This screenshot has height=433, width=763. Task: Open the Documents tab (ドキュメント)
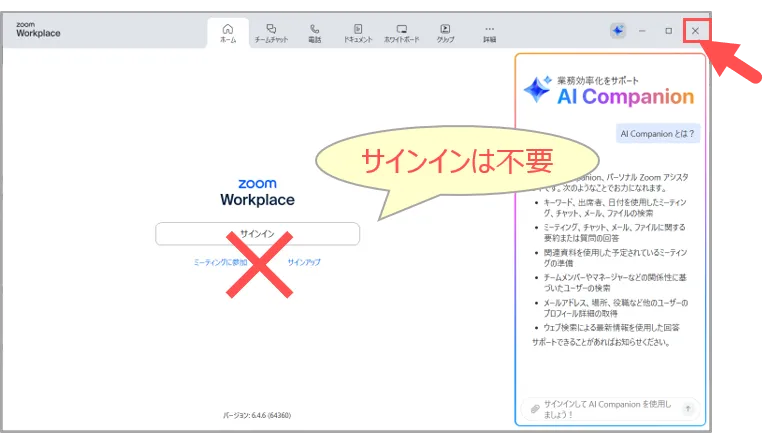coord(358,33)
